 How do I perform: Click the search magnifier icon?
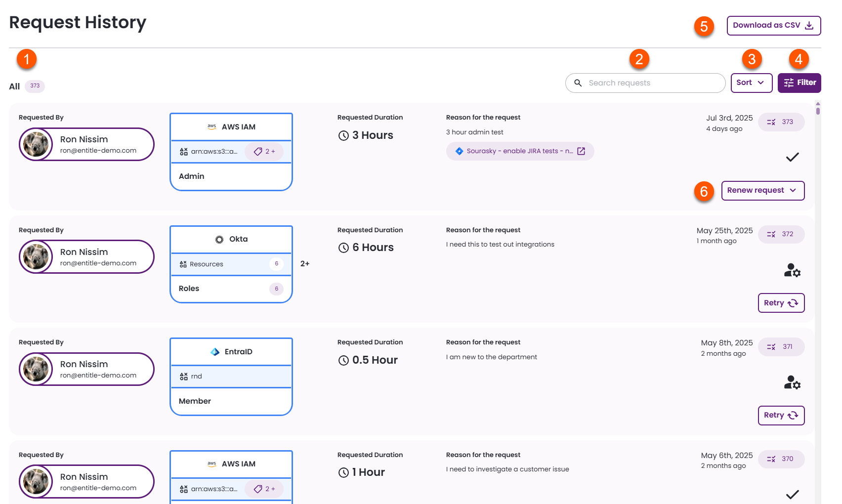click(578, 83)
